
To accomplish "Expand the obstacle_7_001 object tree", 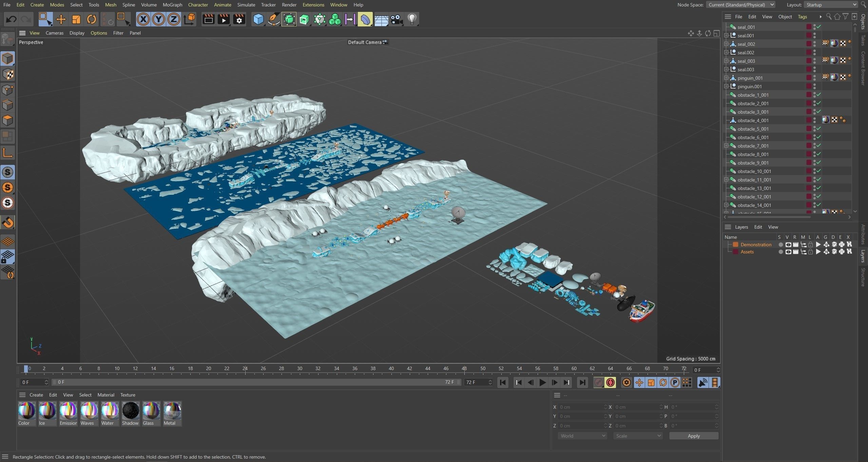I will coord(726,146).
